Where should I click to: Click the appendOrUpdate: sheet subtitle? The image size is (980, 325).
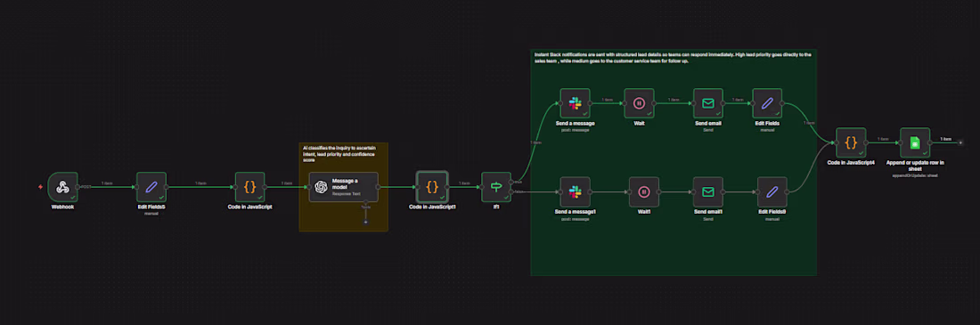coord(915,175)
